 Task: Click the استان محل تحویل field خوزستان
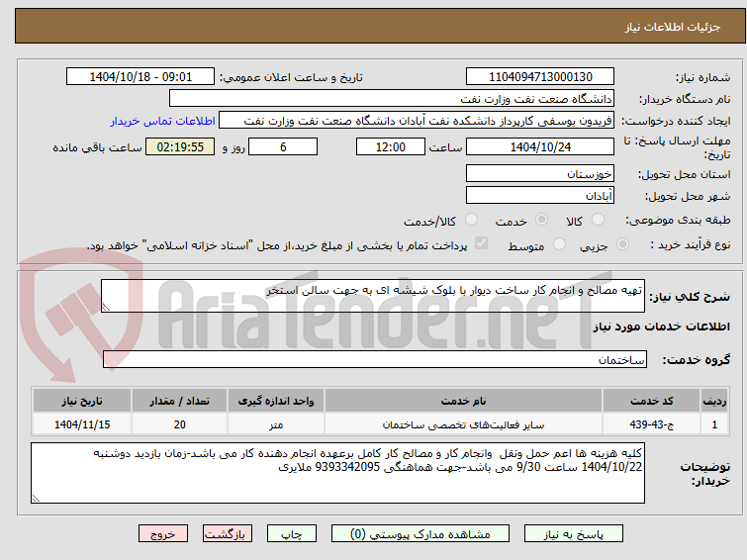[540, 173]
